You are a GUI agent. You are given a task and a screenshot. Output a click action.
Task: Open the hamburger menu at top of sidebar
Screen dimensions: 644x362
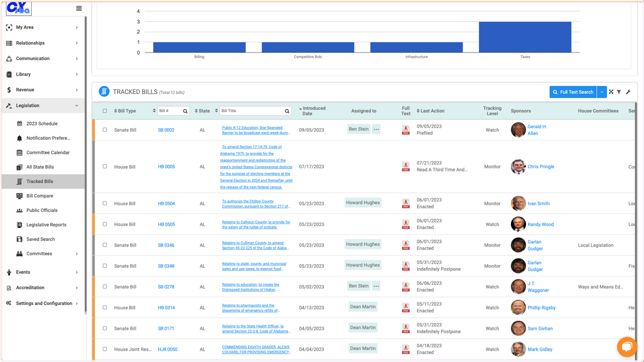[79, 9]
